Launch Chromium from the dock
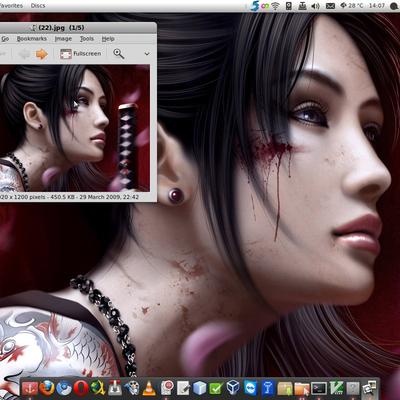This screenshot has width=400, height=400. point(64,388)
